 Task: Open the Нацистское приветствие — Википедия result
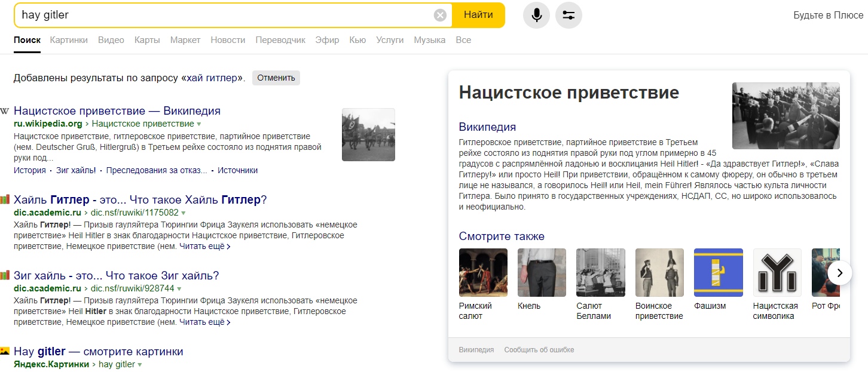[x=117, y=111]
